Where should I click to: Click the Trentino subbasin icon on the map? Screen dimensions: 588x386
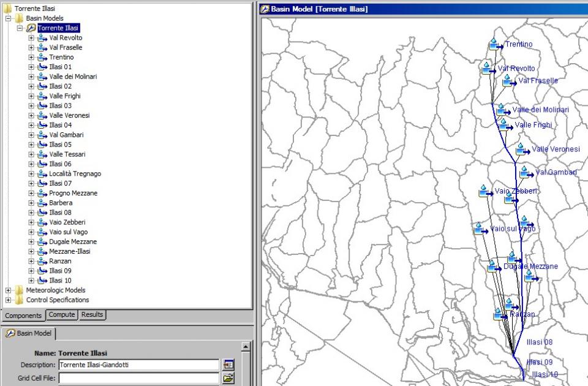[496, 45]
